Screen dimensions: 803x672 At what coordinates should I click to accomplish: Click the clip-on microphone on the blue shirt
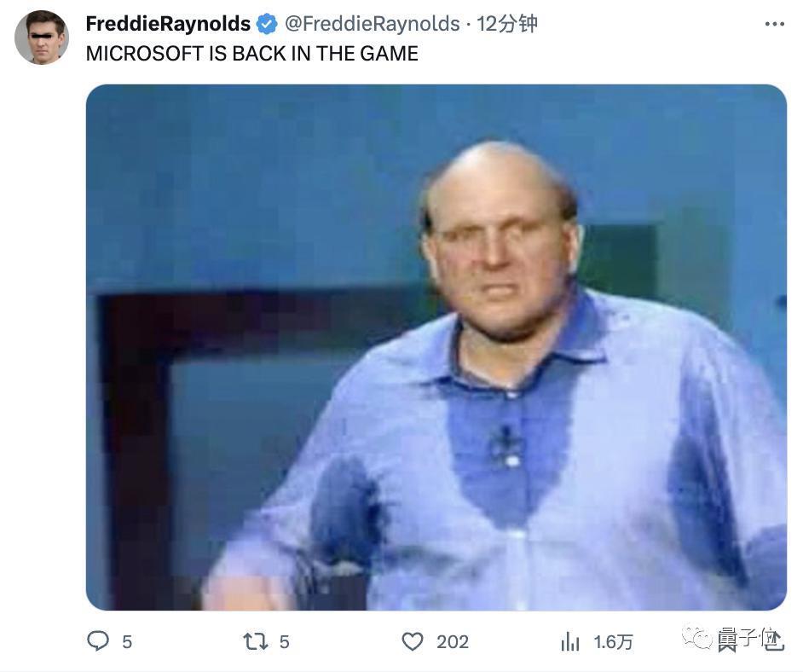click(505, 443)
